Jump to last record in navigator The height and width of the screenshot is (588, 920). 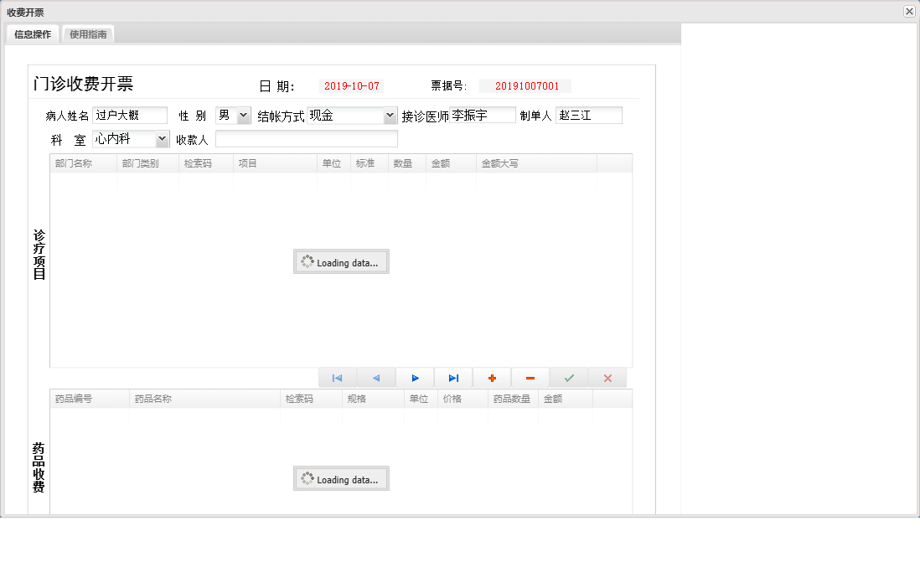[453, 378]
